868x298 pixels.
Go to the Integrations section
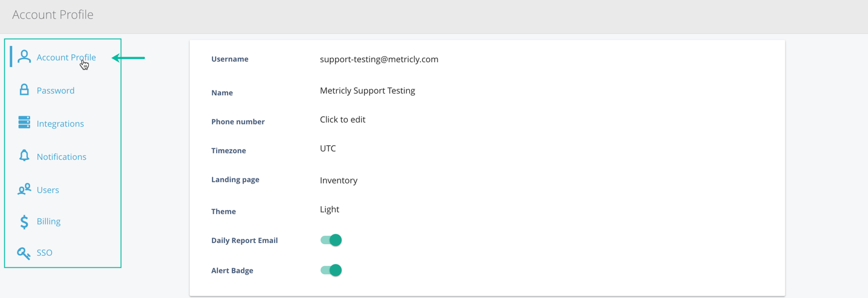pyautogui.click(x=60, y=124)
